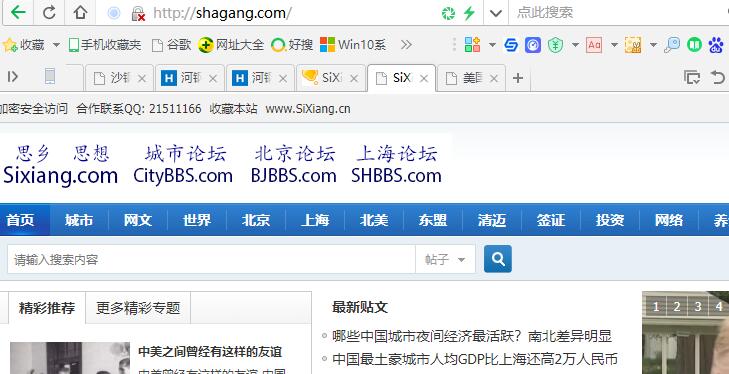Expand the address bar history chevron
The height and width of the screenshot is (374, 729).
pyautogui.click(x=496, y=13)
